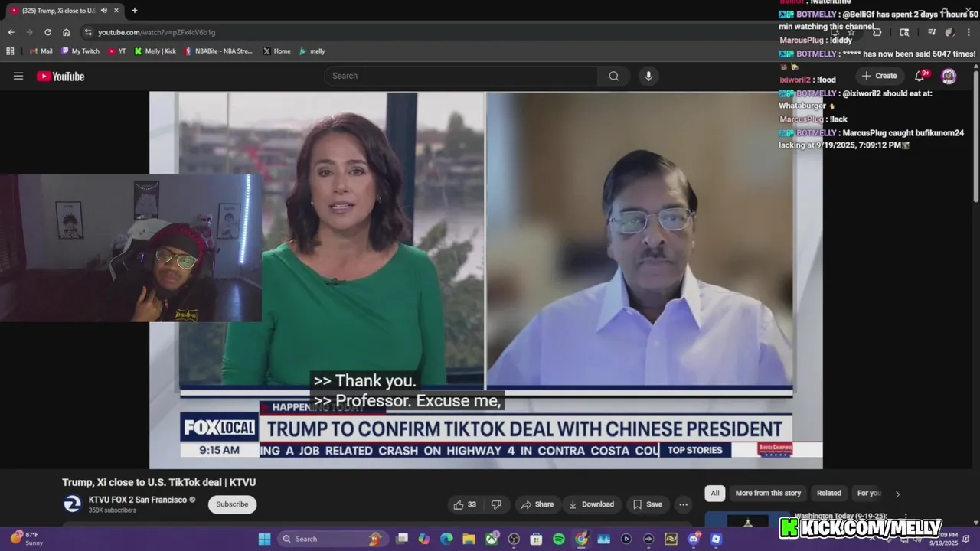Click the video player area
Screen dimensions: 980x551
click(485, 280)
